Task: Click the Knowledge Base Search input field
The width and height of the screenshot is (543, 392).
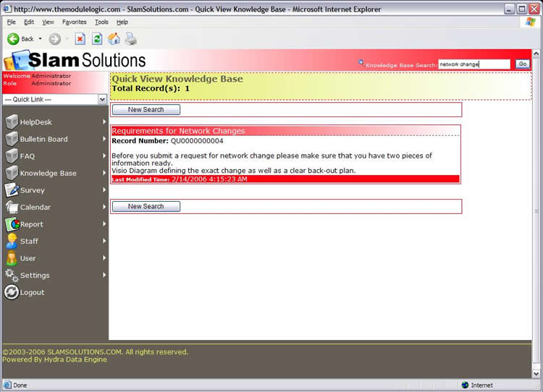Action: tap(474, 64)
